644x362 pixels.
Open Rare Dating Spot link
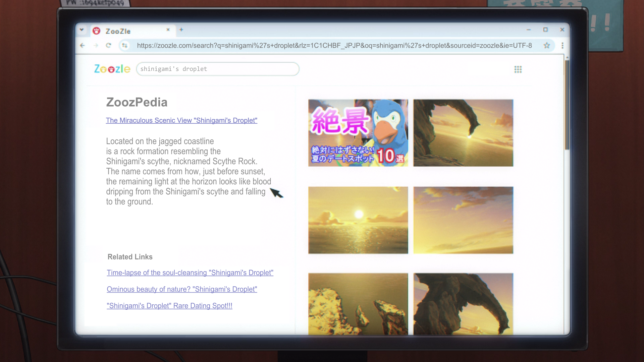coord(169,306)
